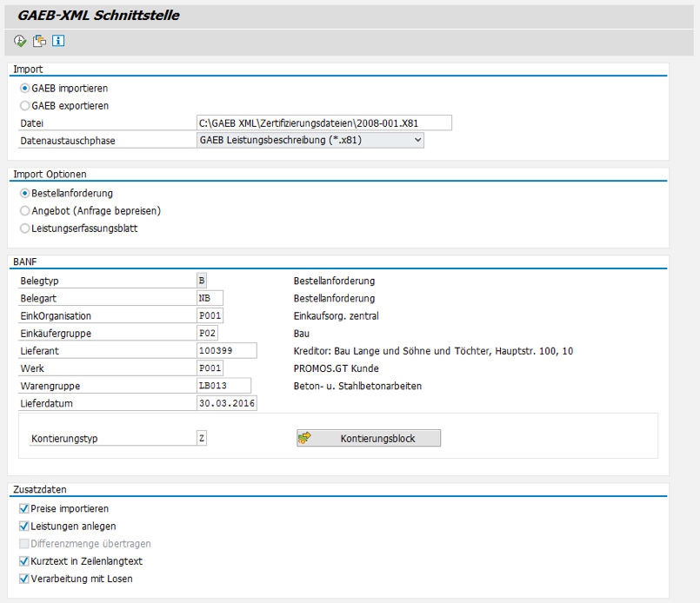This screenshot has width=700, height=603.
Task: Select the Bestellanforderung import option
Action: [24, 193]
